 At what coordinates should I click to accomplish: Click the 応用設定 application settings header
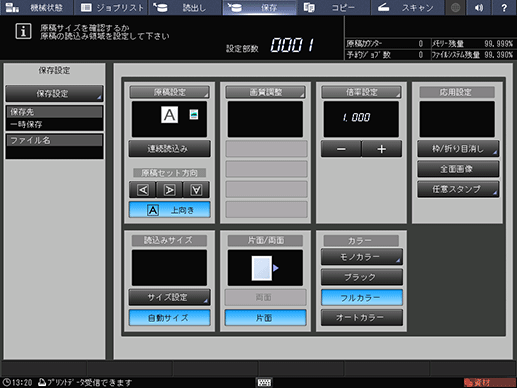pos(457,92)
